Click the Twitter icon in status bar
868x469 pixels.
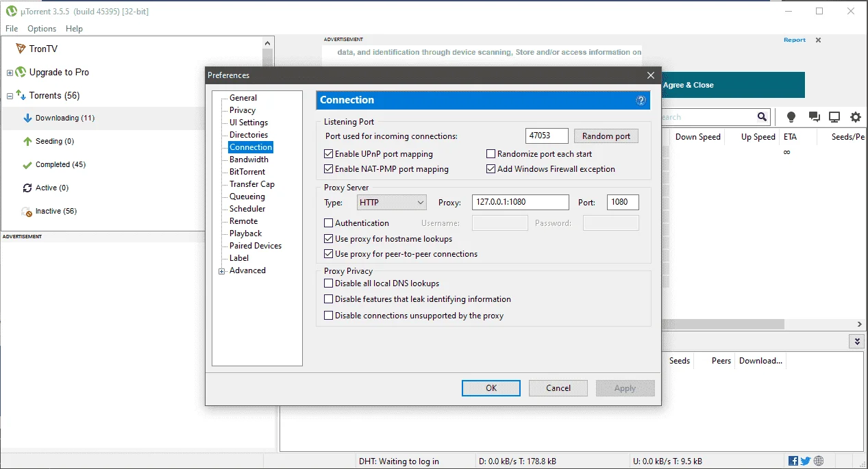pyautogui.click(x=806, y=461)
